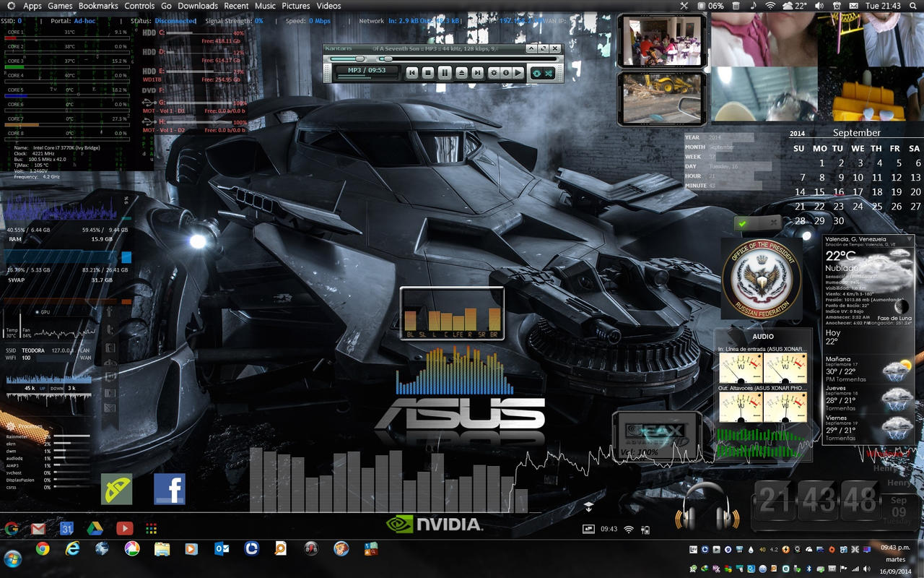924x578 pixels.
Task: Open Picasa from the taskbar
Action: [x=131, y=549]
